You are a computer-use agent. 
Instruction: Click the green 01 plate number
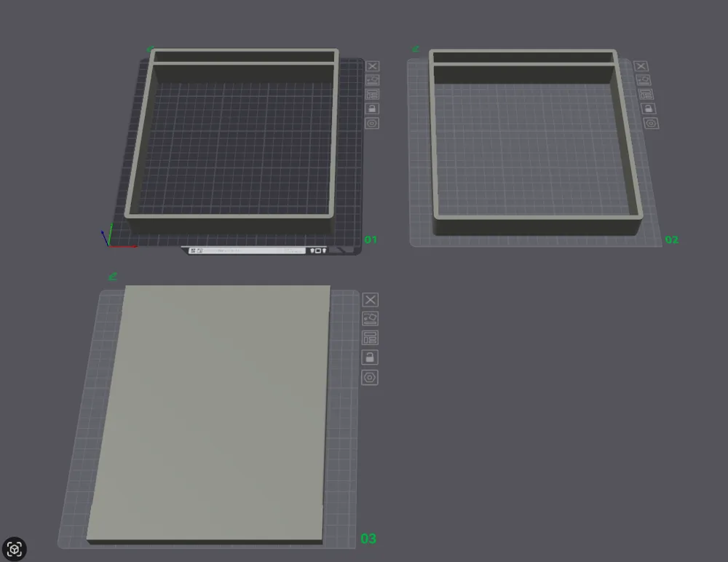(371, 240)
